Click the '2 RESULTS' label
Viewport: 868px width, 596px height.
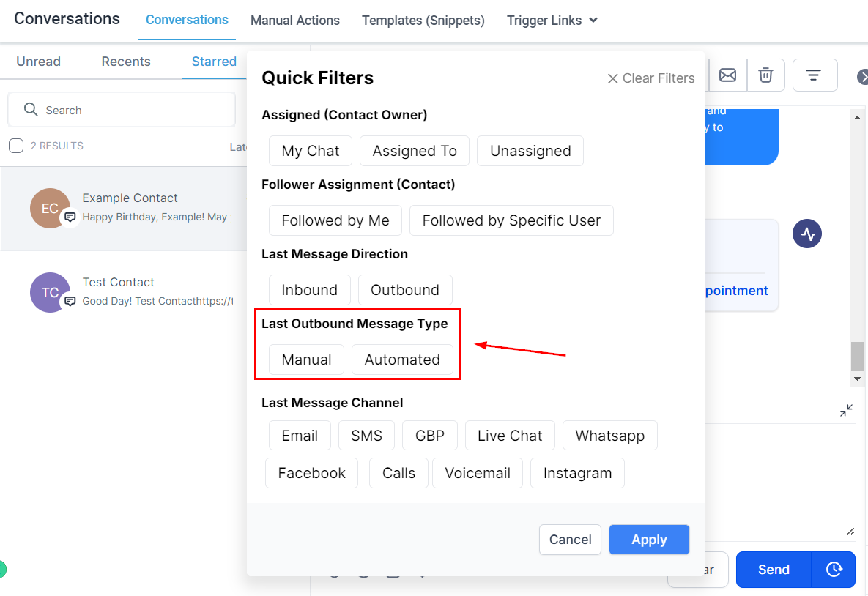coord(56,146)
